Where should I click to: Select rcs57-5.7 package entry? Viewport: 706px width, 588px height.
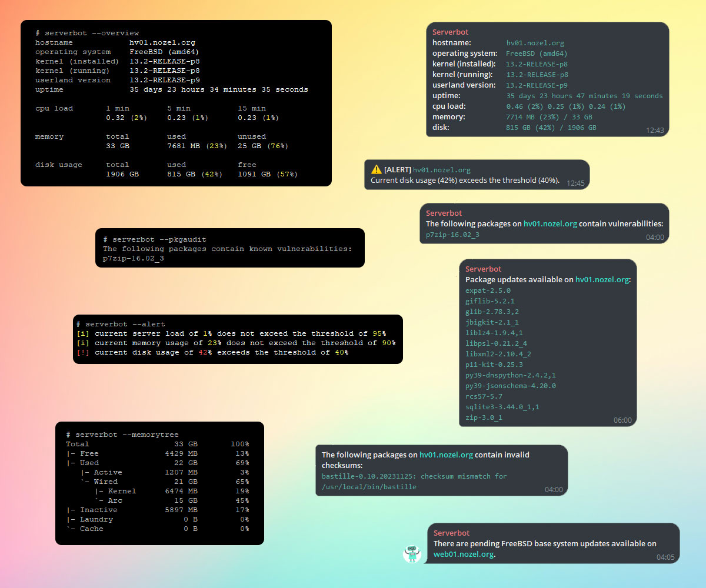pos(484,396)
